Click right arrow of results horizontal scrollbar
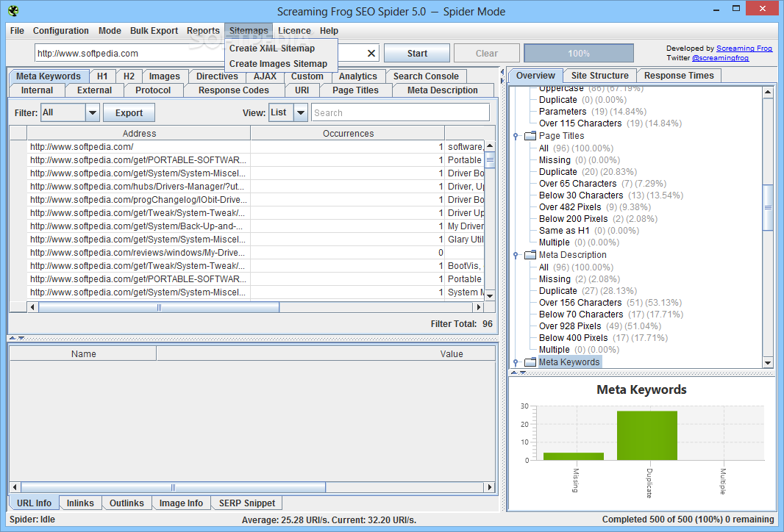 coord(479,307)
